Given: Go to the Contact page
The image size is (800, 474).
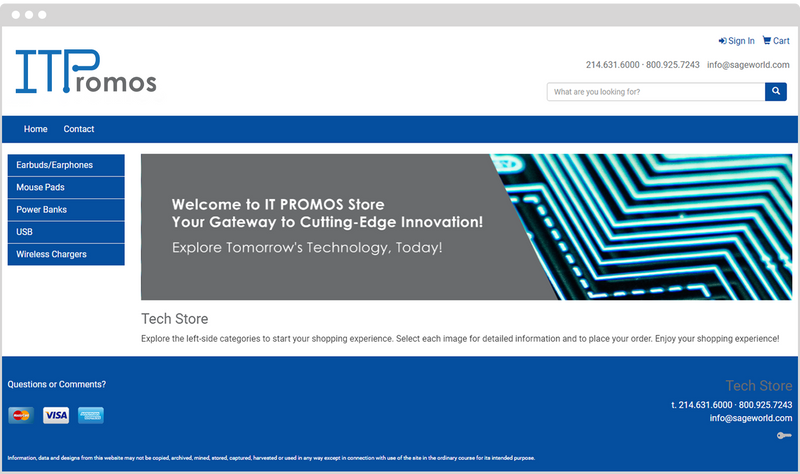Looking at the screenshot, I should tap(79, 129).
